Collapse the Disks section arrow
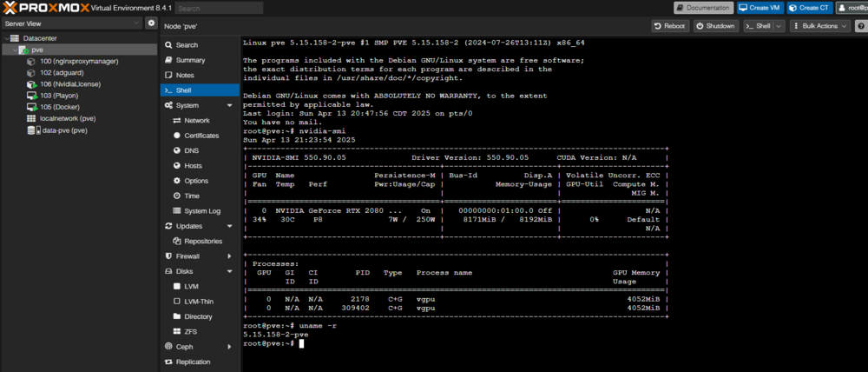868x372 pixels. tap(230, 272)
